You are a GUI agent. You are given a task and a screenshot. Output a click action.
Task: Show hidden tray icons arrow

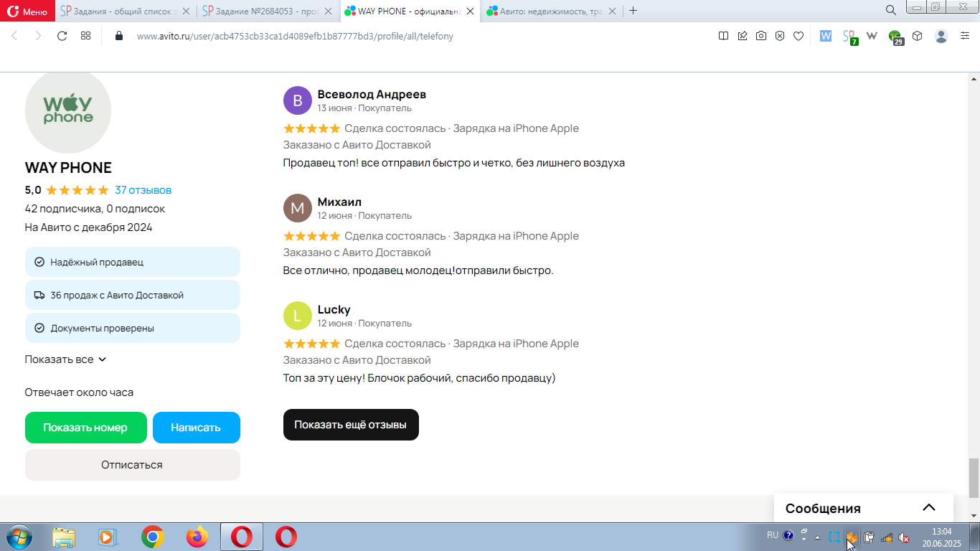818,537
